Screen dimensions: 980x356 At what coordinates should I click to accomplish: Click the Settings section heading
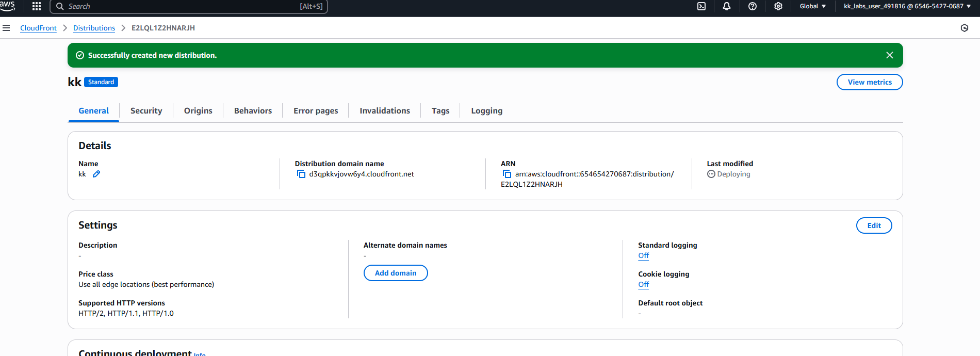pyautogui.click(x=98, y=225)
